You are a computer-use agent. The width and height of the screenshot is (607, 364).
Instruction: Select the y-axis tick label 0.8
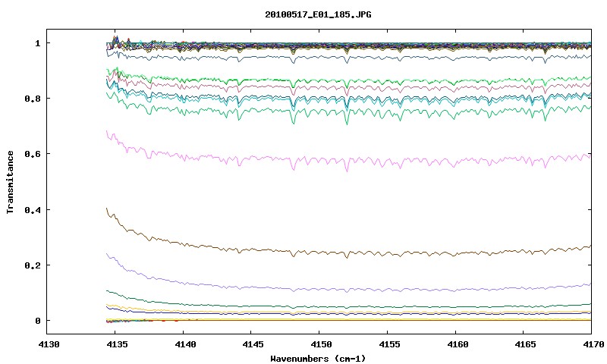(x=33, y=99)
